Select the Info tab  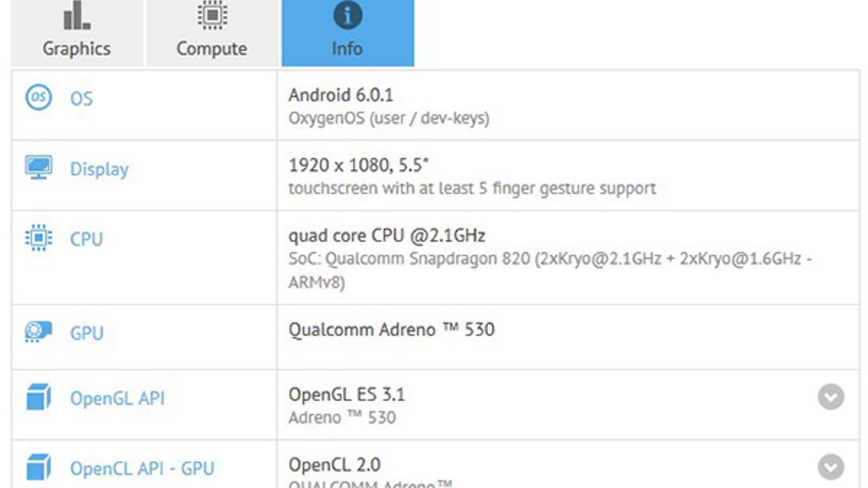coord(347,33)
